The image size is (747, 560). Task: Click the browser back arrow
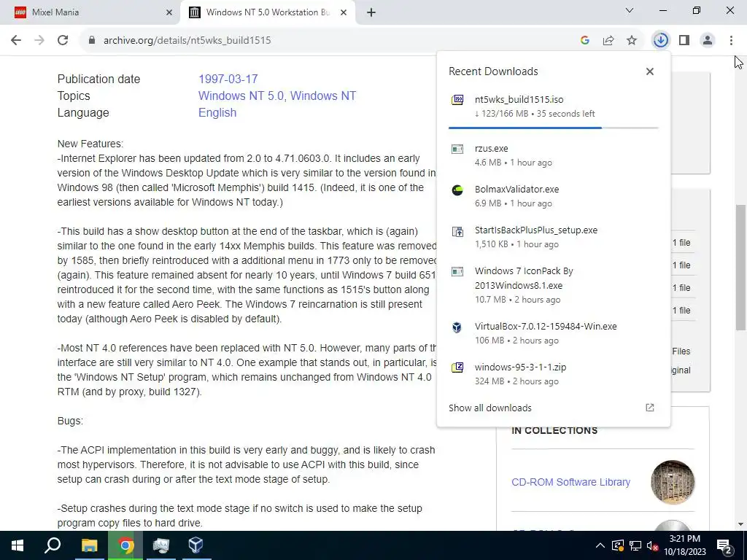[x=16, y=40]
